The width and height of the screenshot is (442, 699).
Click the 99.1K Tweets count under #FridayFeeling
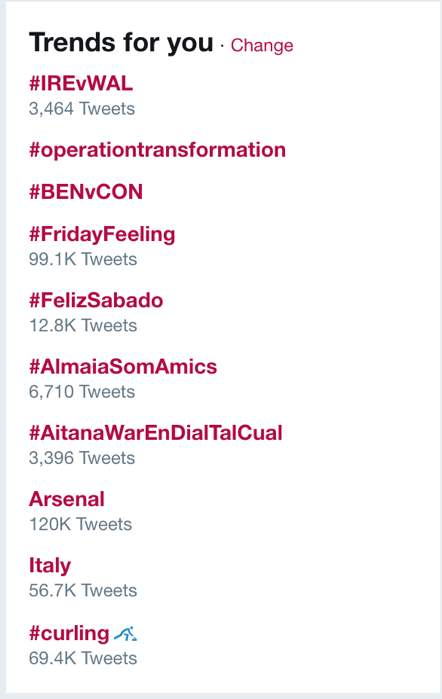pos(83,259)
